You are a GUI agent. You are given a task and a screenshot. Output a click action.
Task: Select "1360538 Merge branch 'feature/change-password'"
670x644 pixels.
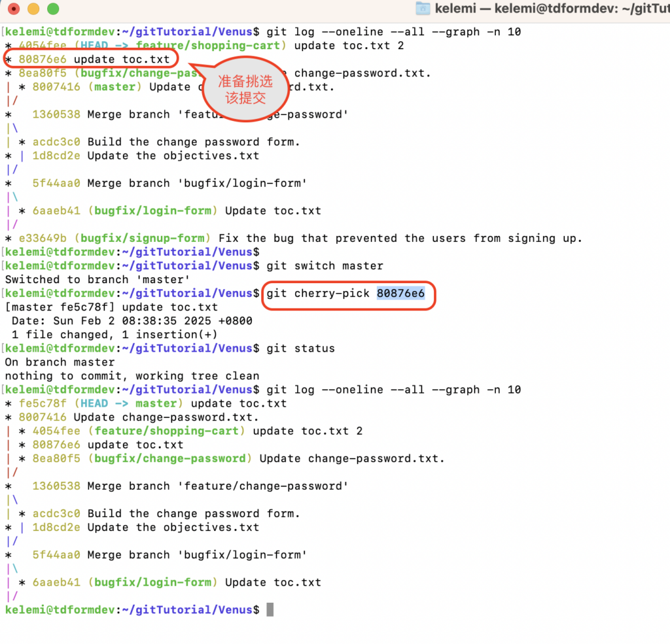190,486
